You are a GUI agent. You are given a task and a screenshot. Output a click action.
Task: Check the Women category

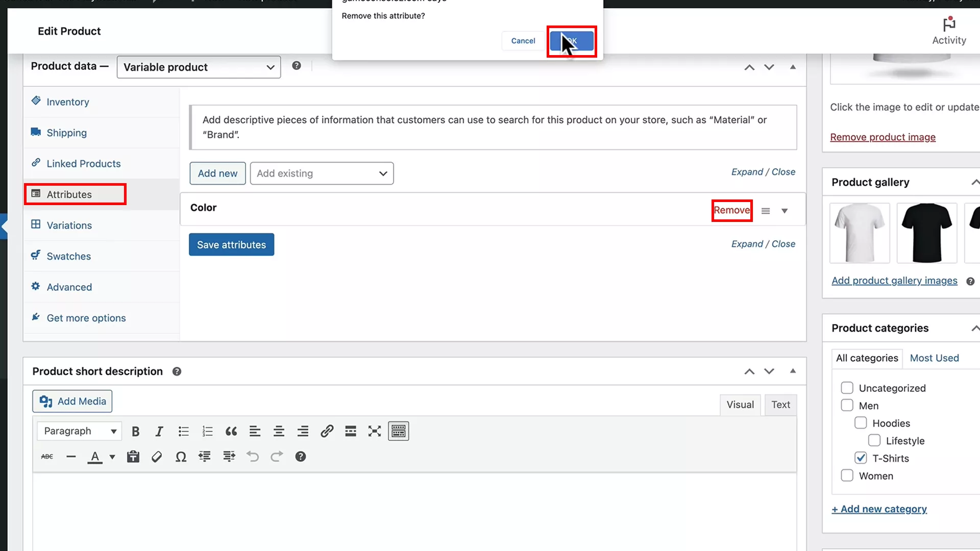tap(847, 475)
